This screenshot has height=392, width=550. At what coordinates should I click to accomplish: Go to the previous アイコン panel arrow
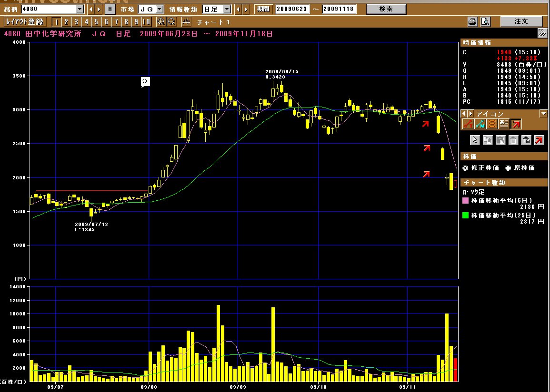(464, 114)
